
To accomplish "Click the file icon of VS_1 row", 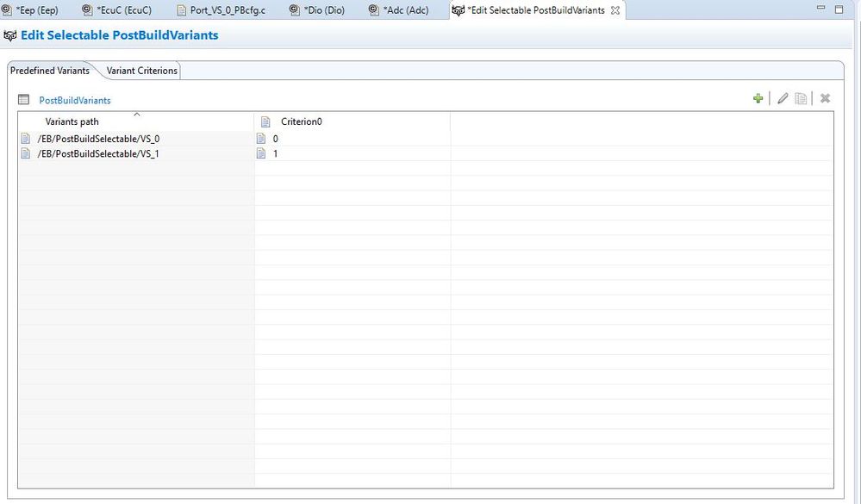I will click(25, 153).
